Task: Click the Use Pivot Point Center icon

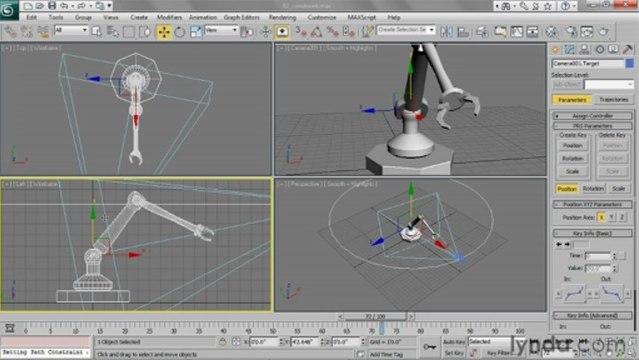Action: [x=247, y=31]
